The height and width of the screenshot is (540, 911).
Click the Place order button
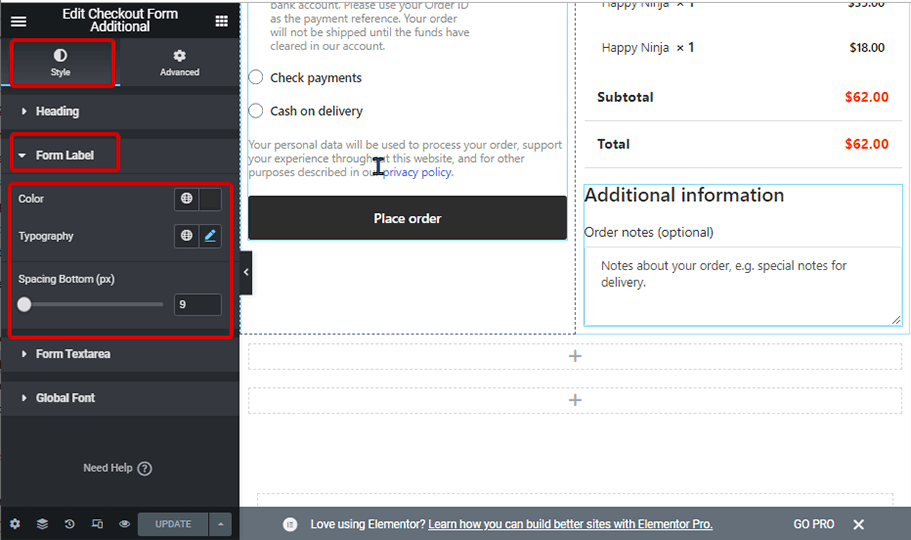point(407,218)
